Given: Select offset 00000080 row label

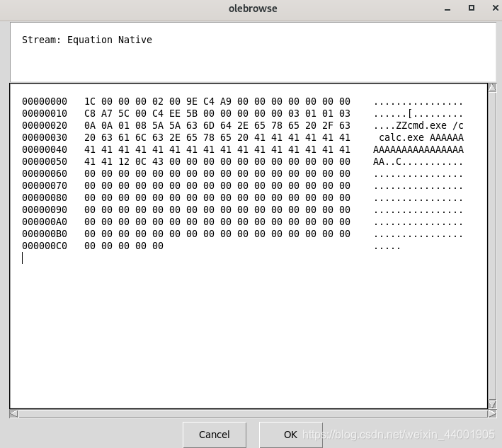Looking at the screenshot, I should tap(45, 197).
